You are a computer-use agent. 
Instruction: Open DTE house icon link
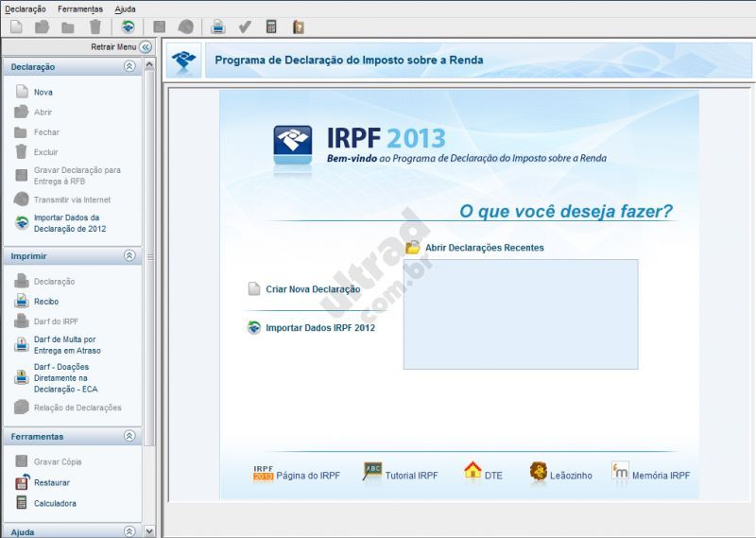pyautogui.click(x=472, y=472)
